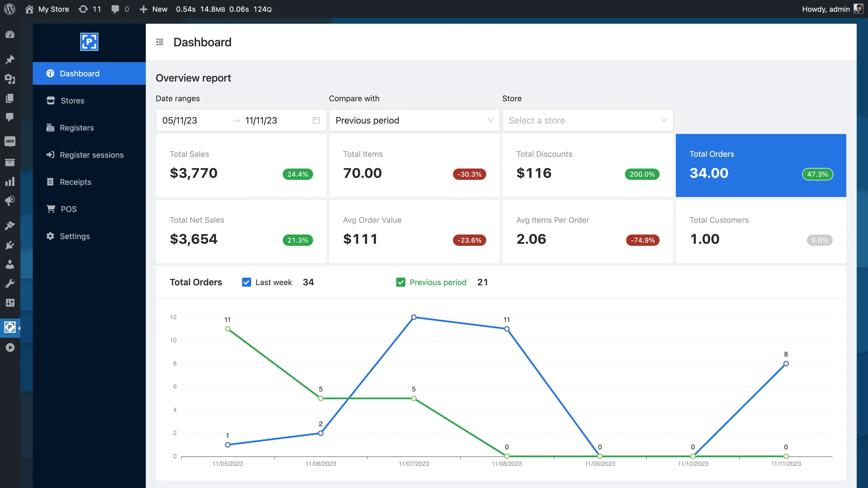
Task: Click the WordPress logo in admin bar
Action: [10, 9]
